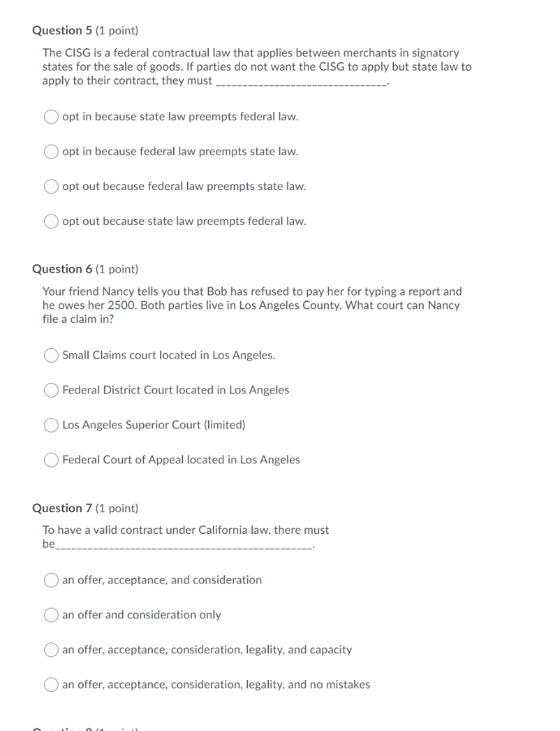Choose 'Federal District Court located in Los Angeles'
560x731 pixels.
click(50, 390)
